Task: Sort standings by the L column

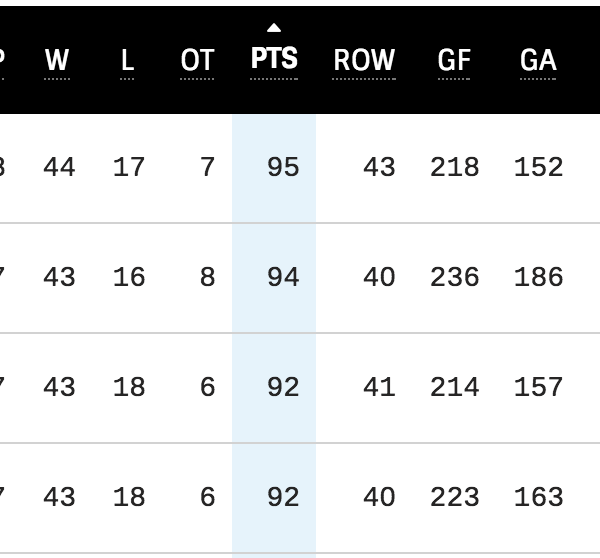Action: point(128,60)
